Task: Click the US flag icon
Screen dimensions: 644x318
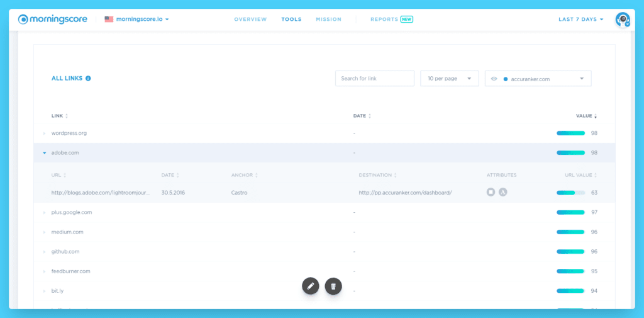Action: [109, 20]
